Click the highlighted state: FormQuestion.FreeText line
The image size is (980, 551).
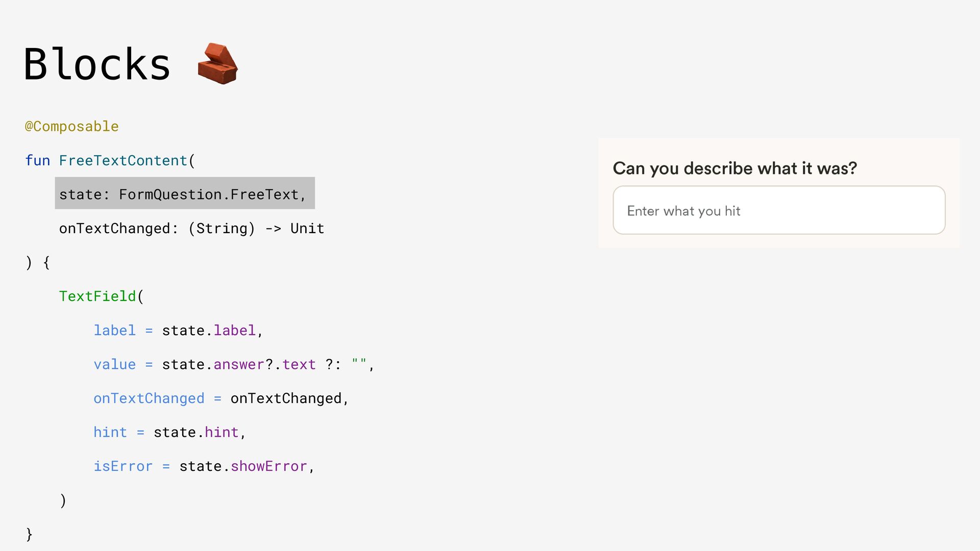[x=184, y=194]
